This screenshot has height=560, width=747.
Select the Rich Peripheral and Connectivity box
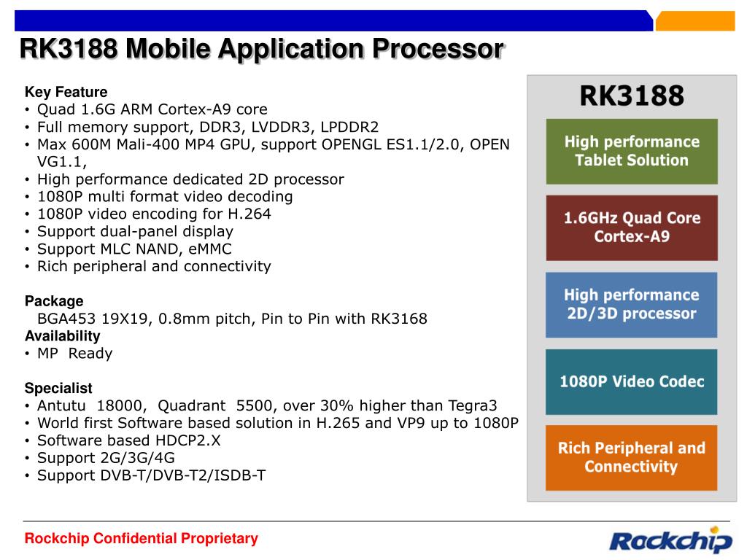pyautogui.click(x=631, y=458)
